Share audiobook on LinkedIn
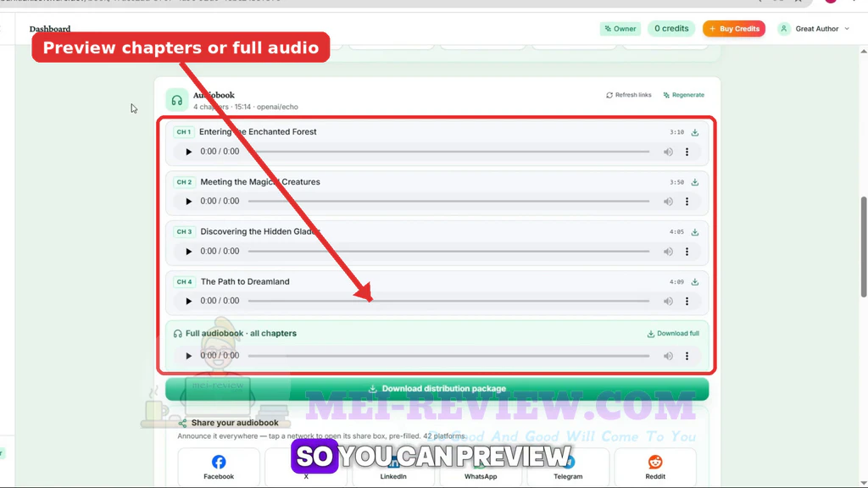Screen dimensions: 868x488 pos(393,467)
